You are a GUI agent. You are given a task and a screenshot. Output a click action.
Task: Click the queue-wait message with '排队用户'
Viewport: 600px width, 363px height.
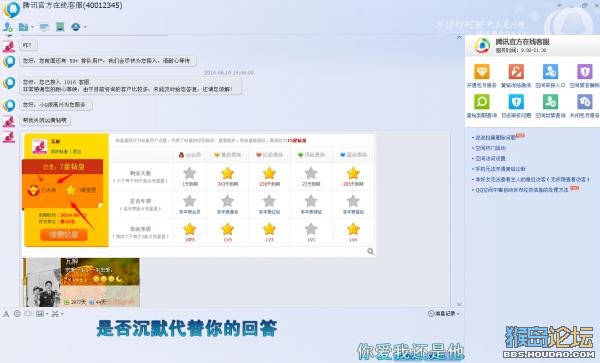[x=108, y=60]
